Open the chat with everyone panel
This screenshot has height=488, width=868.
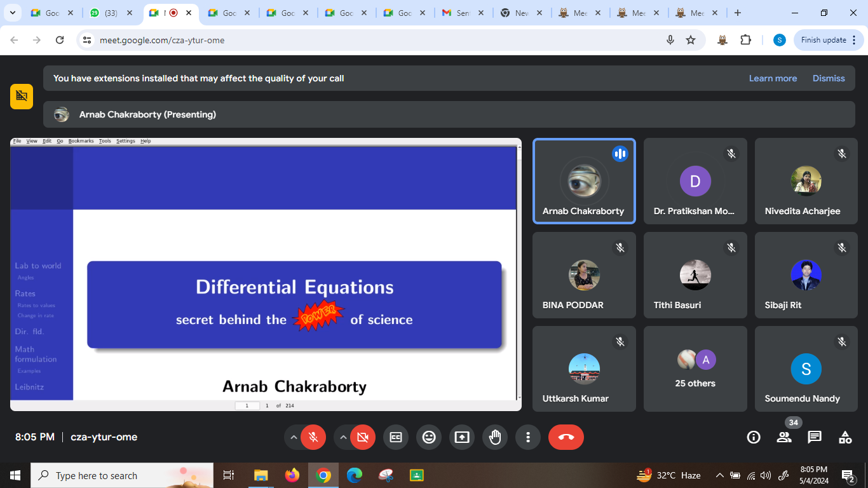(x=815, y=437)
